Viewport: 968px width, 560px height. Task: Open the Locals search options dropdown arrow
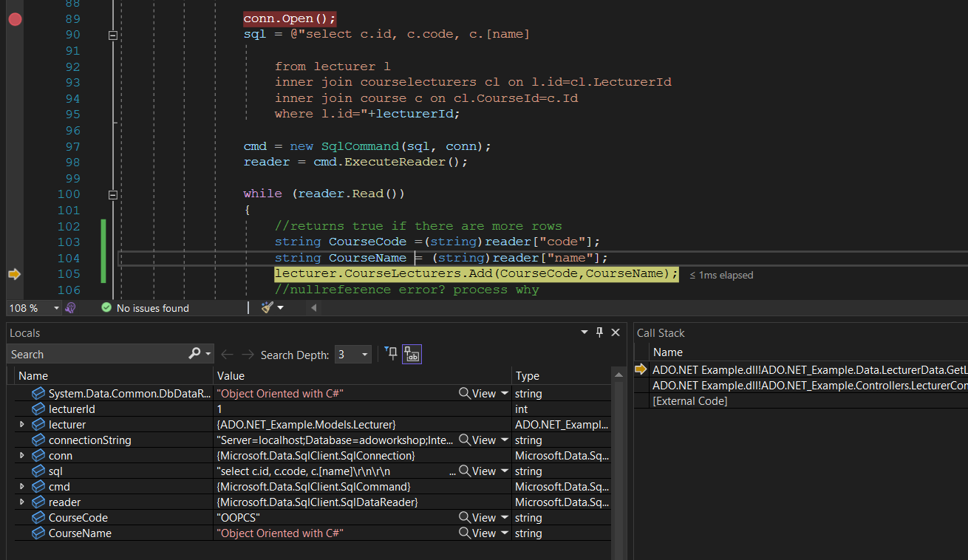(208, 355)
